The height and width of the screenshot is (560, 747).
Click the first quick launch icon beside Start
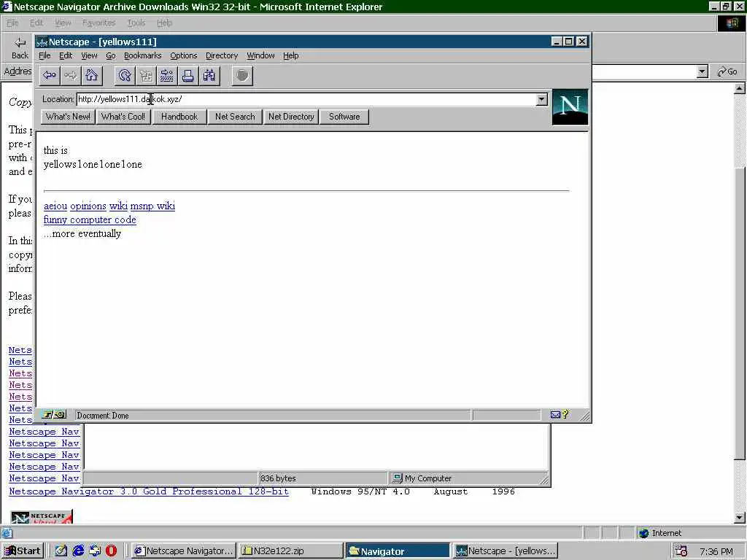click(x=61, y=551)
